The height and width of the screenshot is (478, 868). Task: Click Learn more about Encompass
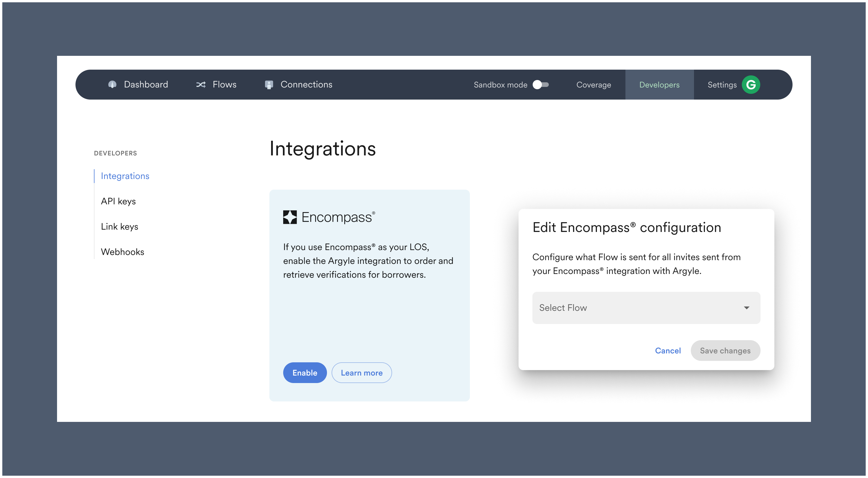pos(362,373)
